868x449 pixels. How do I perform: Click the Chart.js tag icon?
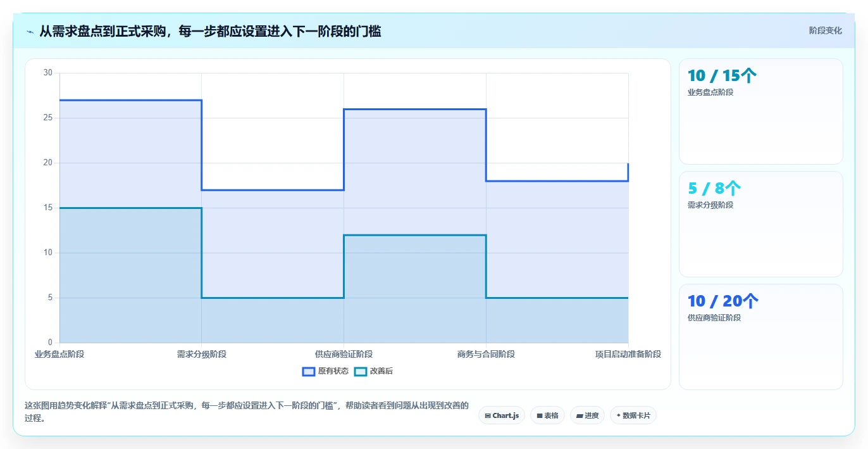point(488,416)
